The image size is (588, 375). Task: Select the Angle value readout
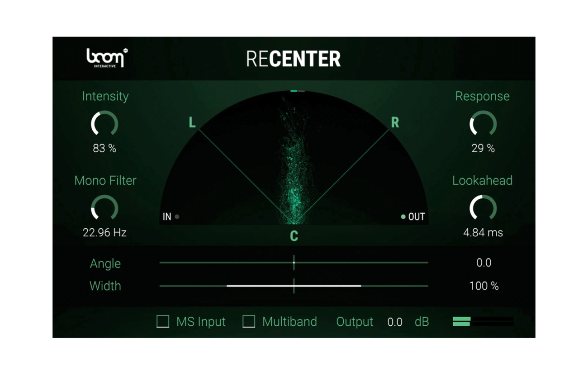point(484,263)
